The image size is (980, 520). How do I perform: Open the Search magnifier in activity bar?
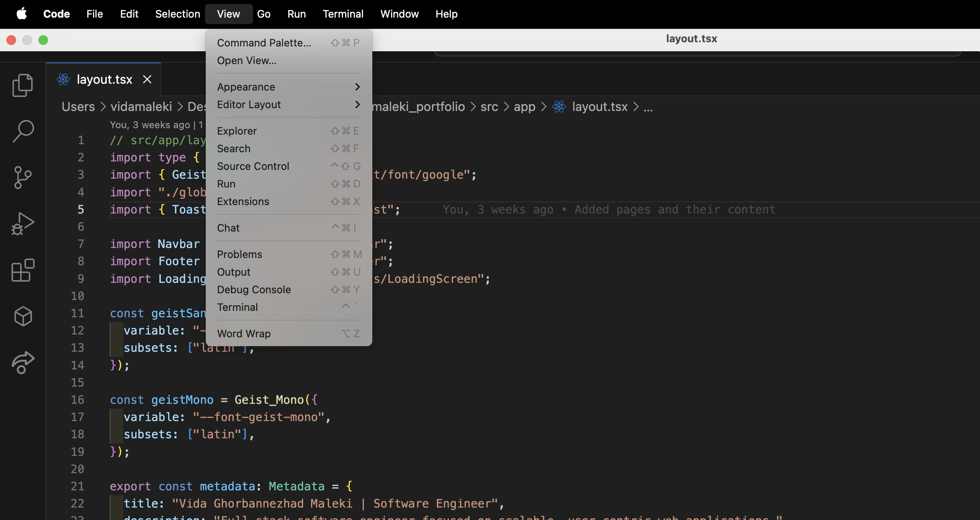pos(23,131)
